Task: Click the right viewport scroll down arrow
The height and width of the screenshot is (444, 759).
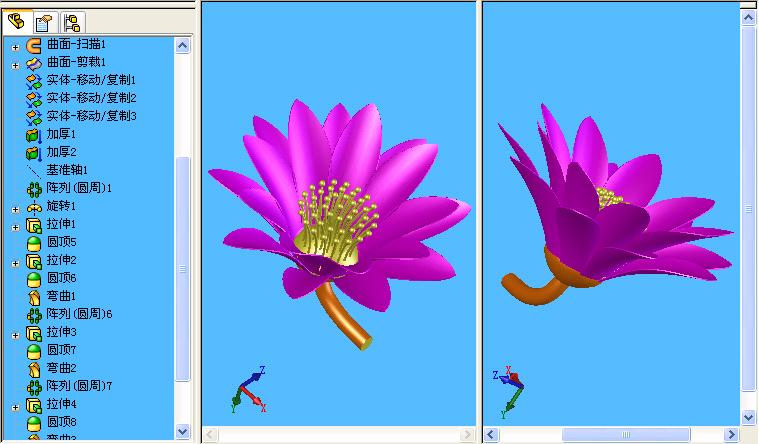Action: click(748, 416)
